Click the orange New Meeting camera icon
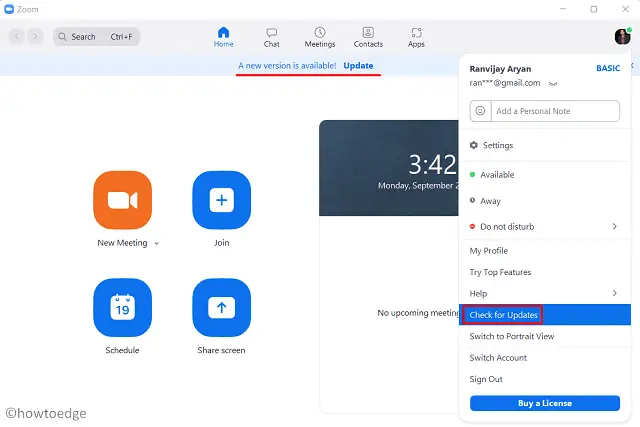640x427 pixels. tap(122, 200)
